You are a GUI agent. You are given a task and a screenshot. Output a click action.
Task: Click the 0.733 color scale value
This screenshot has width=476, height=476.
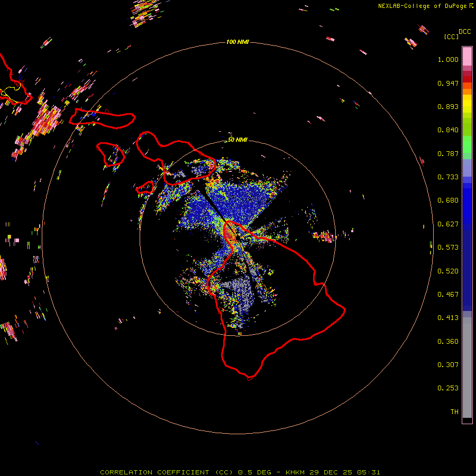tap(448, 177)
